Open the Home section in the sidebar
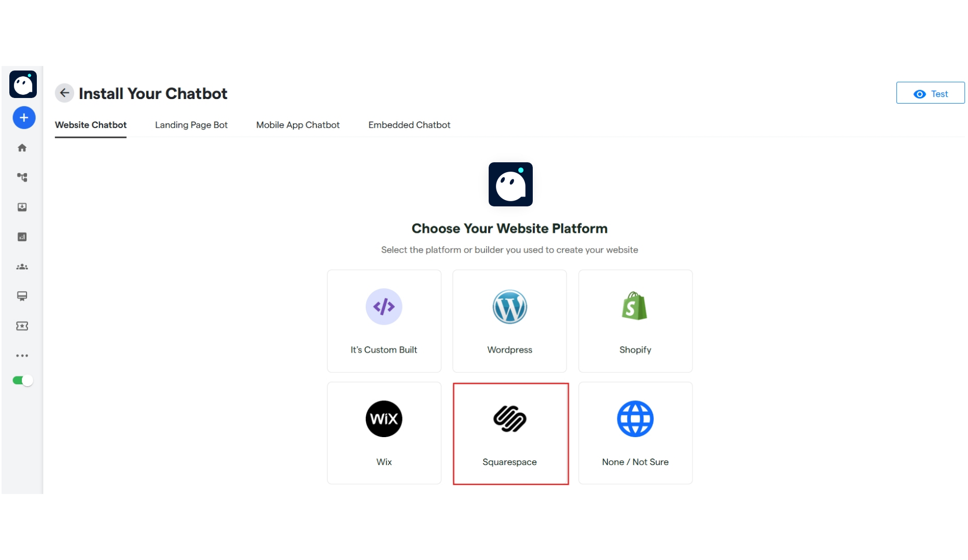 (22, 148)
